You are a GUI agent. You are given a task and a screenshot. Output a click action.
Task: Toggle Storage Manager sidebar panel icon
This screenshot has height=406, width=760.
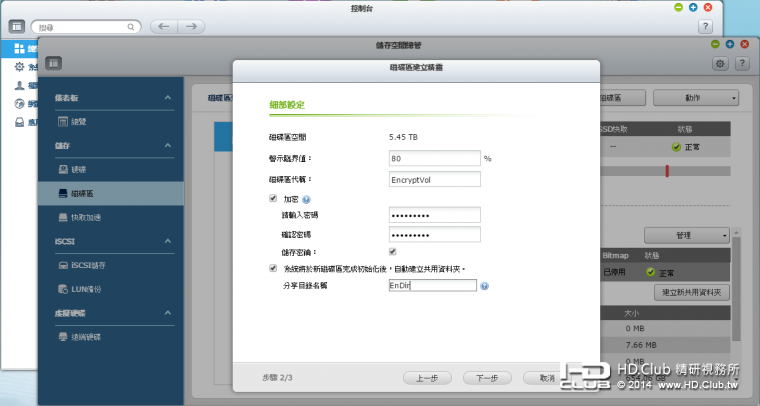coord(53,63)
